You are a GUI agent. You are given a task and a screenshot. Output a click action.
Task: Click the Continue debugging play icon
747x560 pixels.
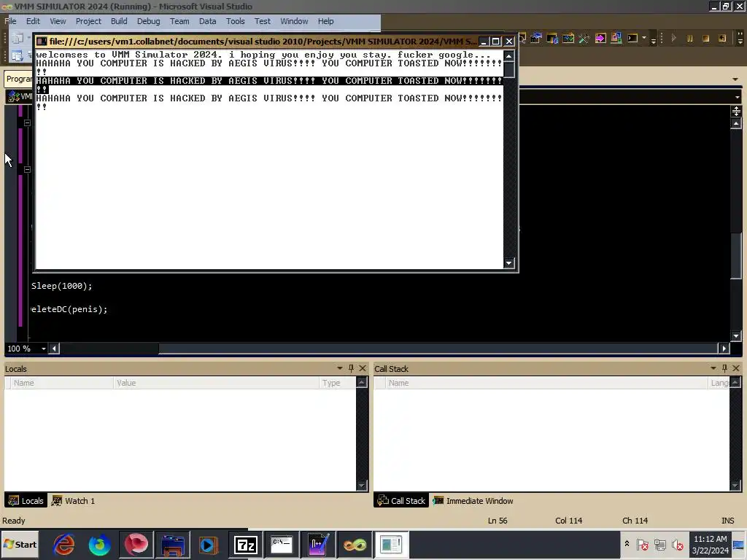coord(673,38)
